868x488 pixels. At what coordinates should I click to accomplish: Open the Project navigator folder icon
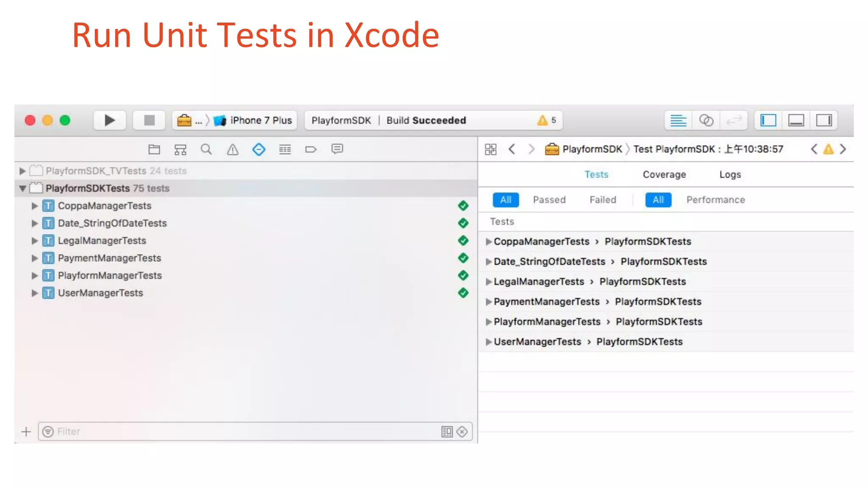click(154, 149)
